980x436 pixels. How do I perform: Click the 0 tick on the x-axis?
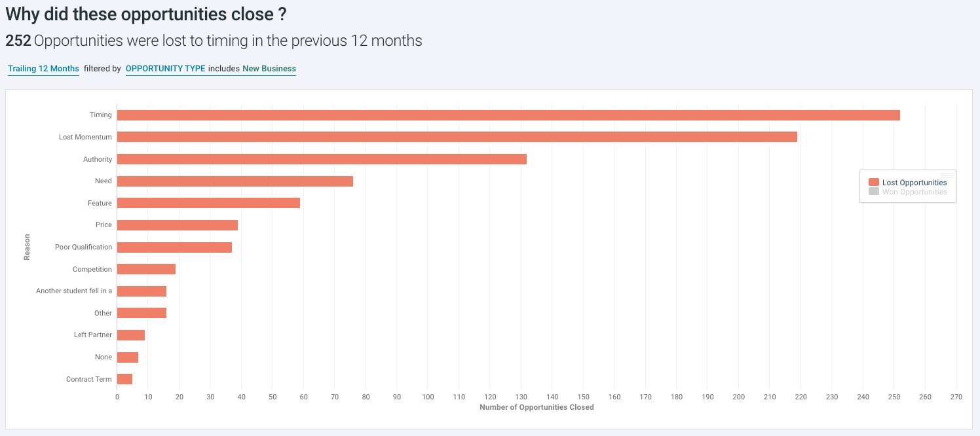[117, 397]
